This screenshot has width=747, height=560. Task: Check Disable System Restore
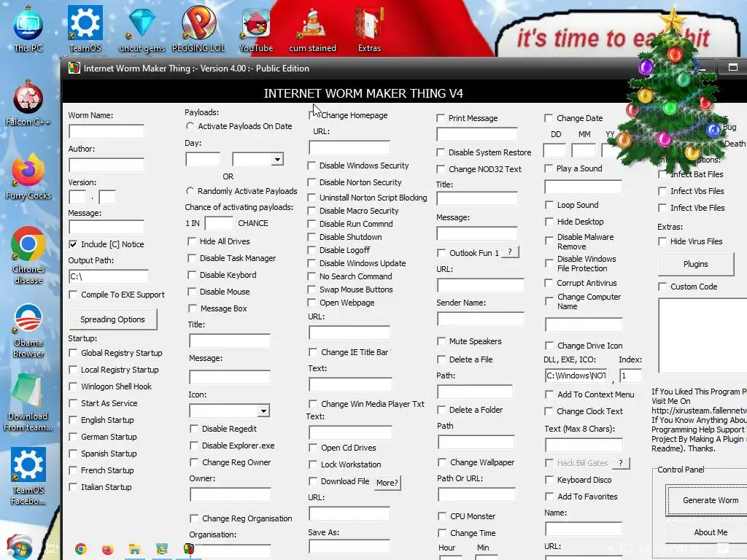coord(441,152)
